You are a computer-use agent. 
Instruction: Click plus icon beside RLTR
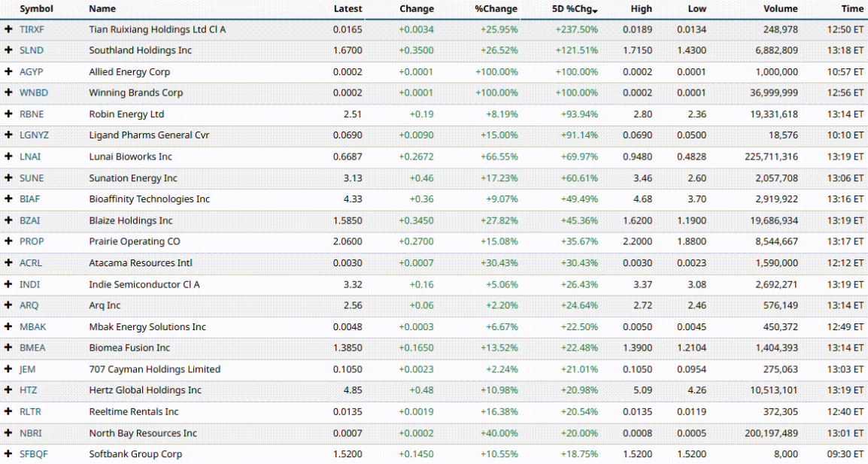[8, 411]
